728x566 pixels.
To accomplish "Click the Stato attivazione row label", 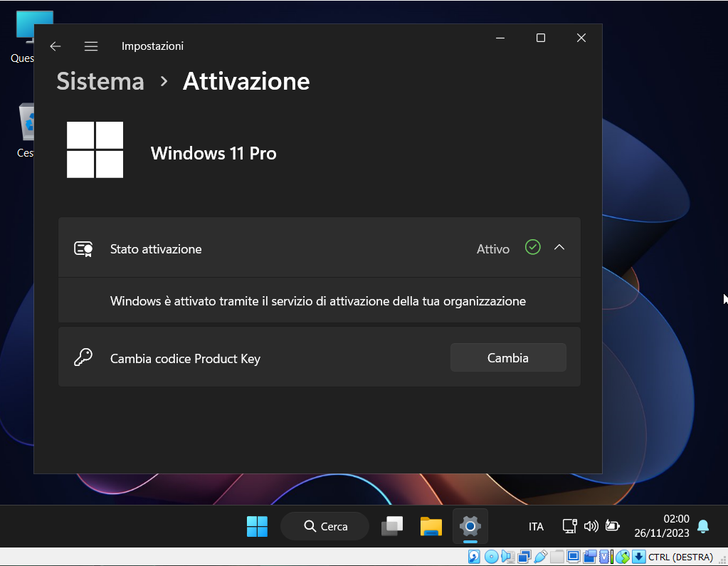I will [156, 249].
